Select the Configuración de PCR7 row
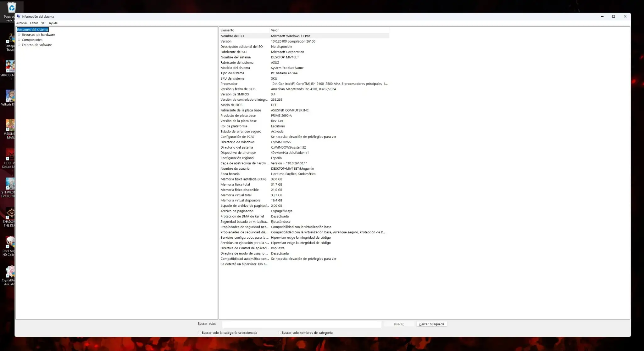This screenshot has width=644, height=351. coord(304,137)
